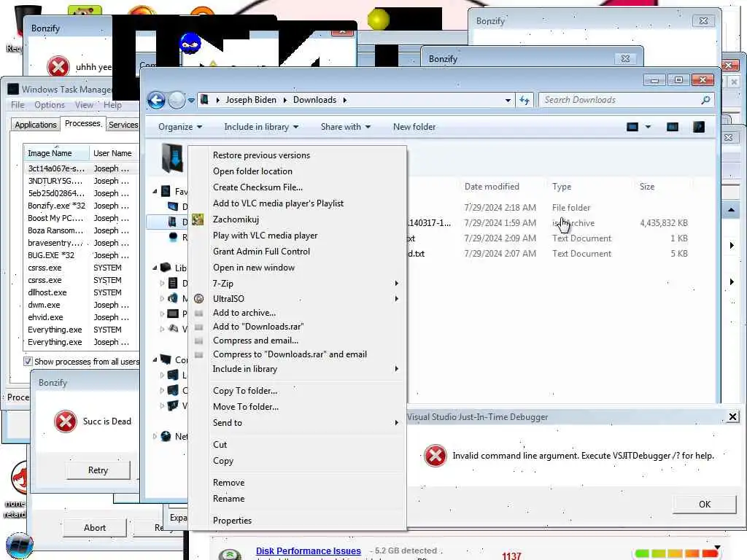
Task: Choose Move To folder
Action: 246,407
